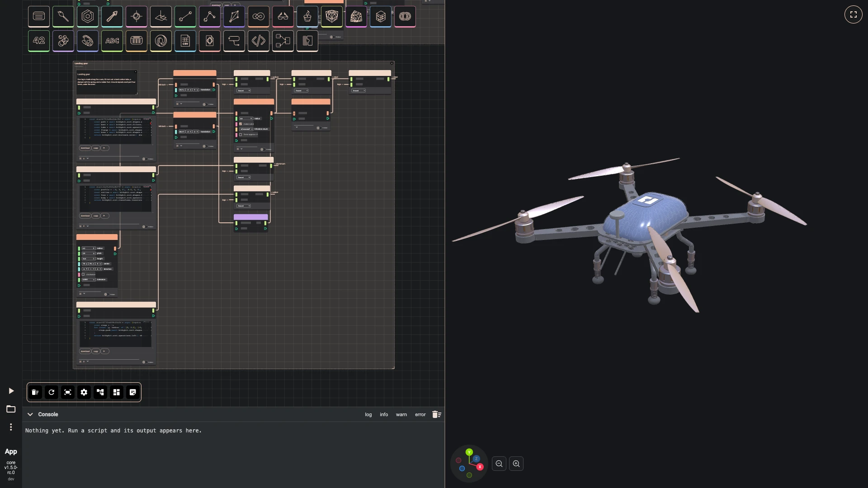Toggle hidden switch on helix parameters node
This screenshot has width=868, height=488.
pyautogui.click(x=106, y=295)
